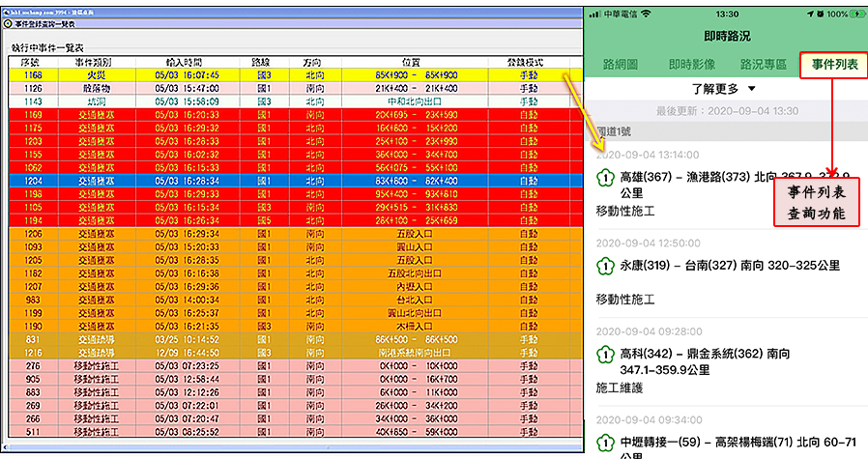Tap the highway 1 shield icon beside 永康(319)

pyautogui.click(x=606, y=266)
